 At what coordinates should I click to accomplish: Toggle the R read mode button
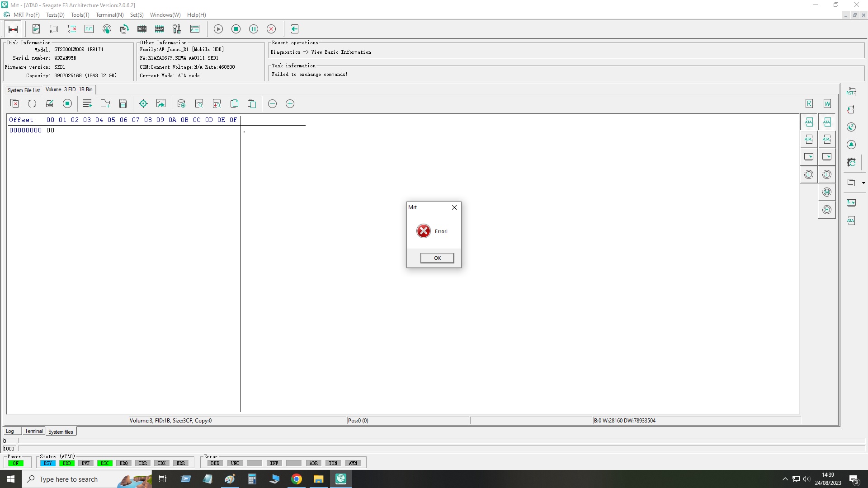(809, 103)
